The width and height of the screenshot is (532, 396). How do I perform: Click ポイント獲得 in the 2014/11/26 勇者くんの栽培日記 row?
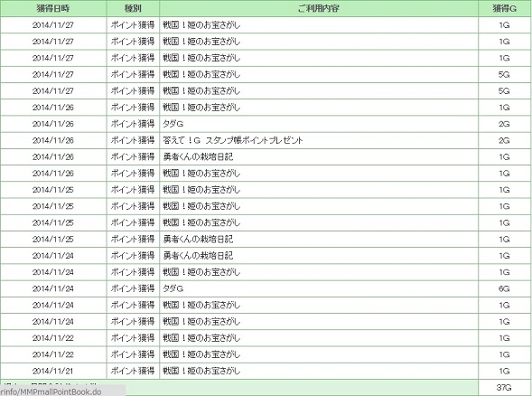tap(133, 157)
